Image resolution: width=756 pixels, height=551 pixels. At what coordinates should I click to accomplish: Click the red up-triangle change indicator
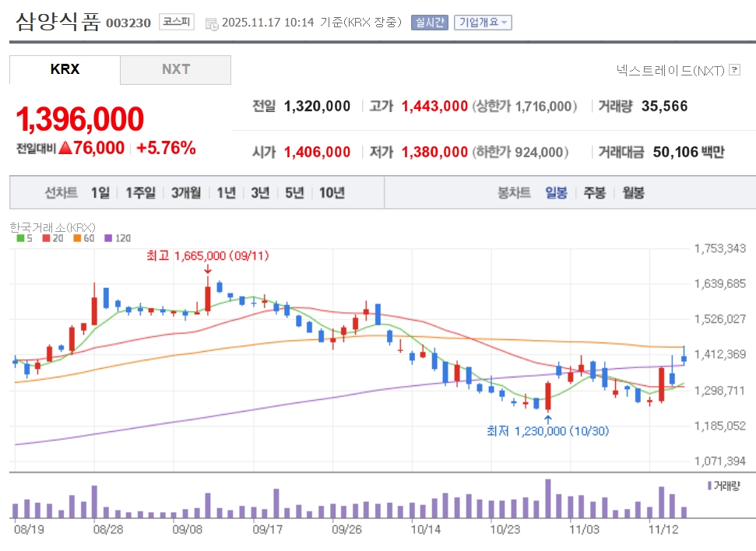tap(65, 148)
